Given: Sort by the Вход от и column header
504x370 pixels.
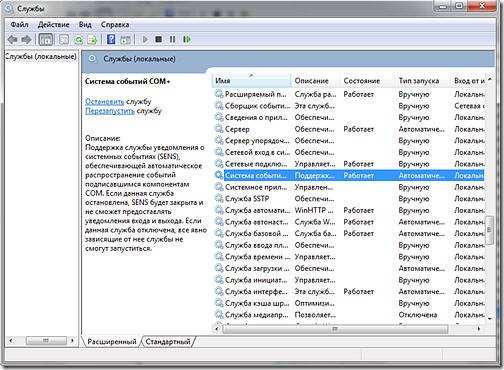Looking at the screenshot, I should point(468,81).
